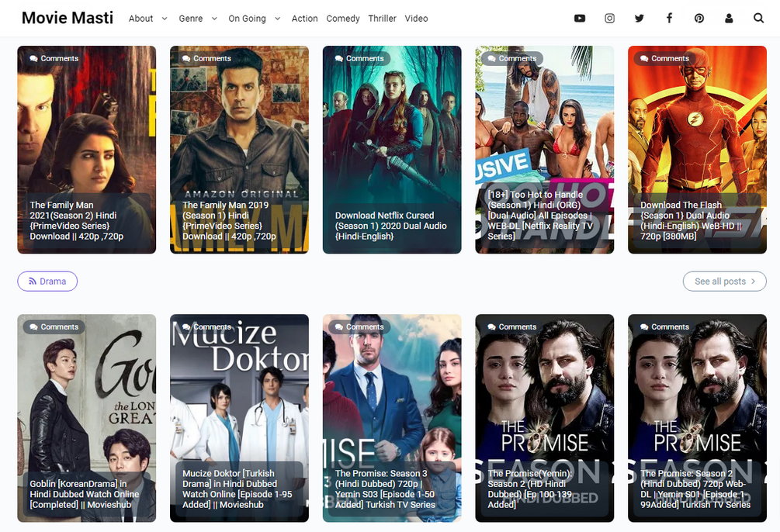780x532 pixels.
Task: Open Download The Flash Season 1 title
Action: pos(691,221)
